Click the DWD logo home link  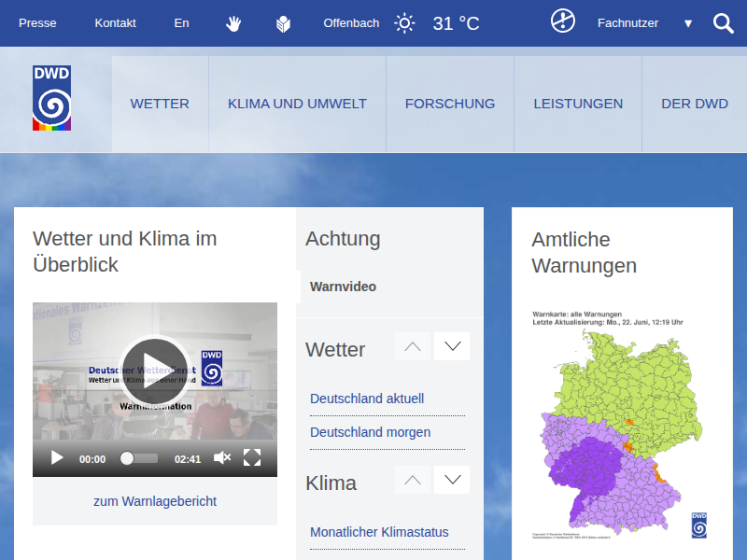(52, 98)
